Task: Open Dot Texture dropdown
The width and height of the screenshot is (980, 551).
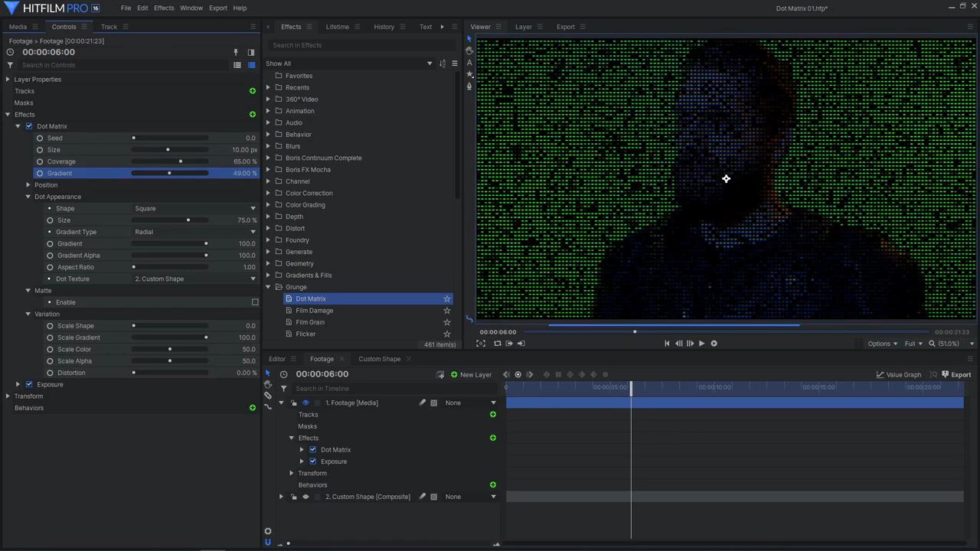Action: [195, 279]
